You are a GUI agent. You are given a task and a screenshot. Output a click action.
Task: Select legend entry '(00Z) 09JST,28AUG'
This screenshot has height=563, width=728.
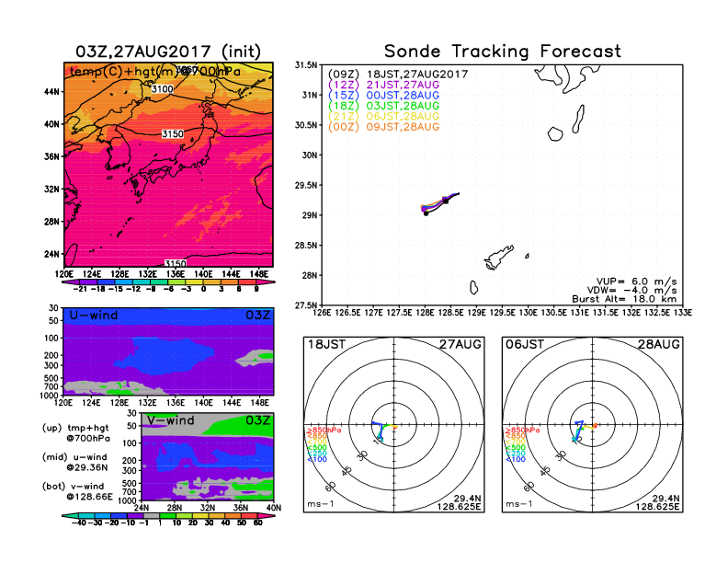[383, 127]
